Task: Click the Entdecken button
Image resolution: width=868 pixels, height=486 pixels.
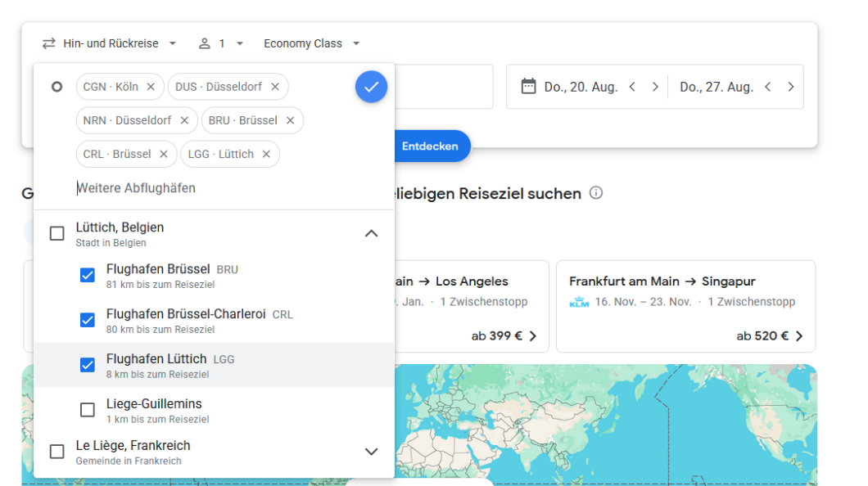Action: [430, 146]
